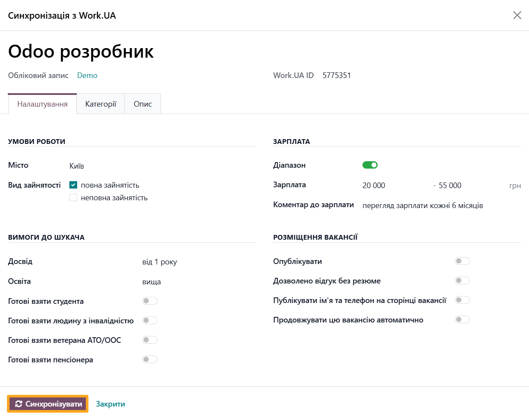This screenshot has height=420, width=529.
Task: Click the Обліковий запис label
Action: click(x=38, y=75)
